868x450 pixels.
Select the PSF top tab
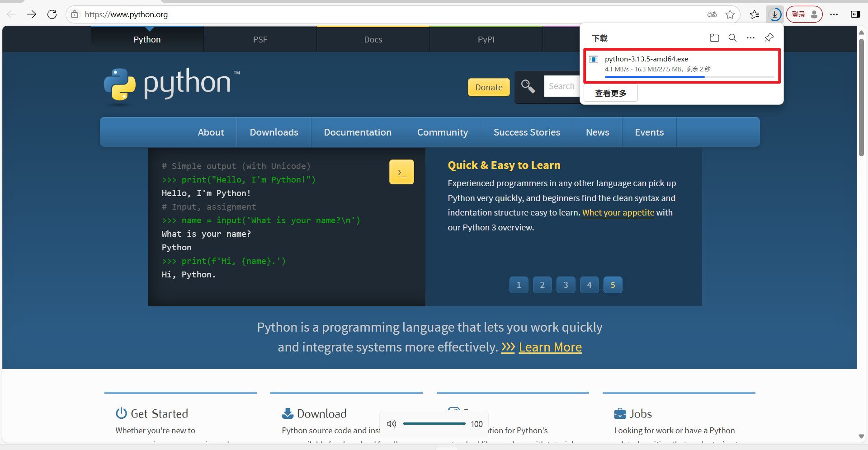point(260,39)
